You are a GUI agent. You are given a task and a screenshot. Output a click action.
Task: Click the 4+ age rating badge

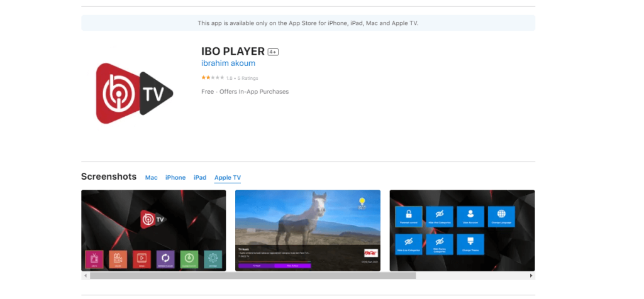coord(273,52)
